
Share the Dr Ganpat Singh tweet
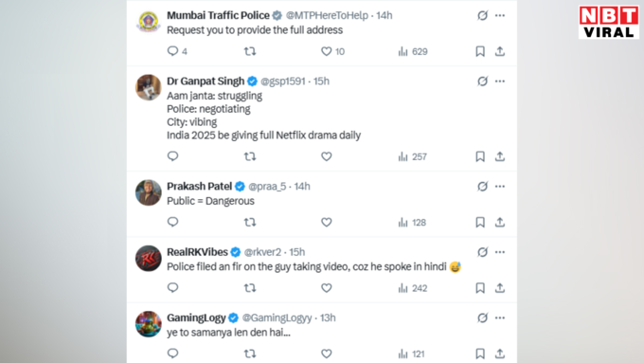click(500, 156)
